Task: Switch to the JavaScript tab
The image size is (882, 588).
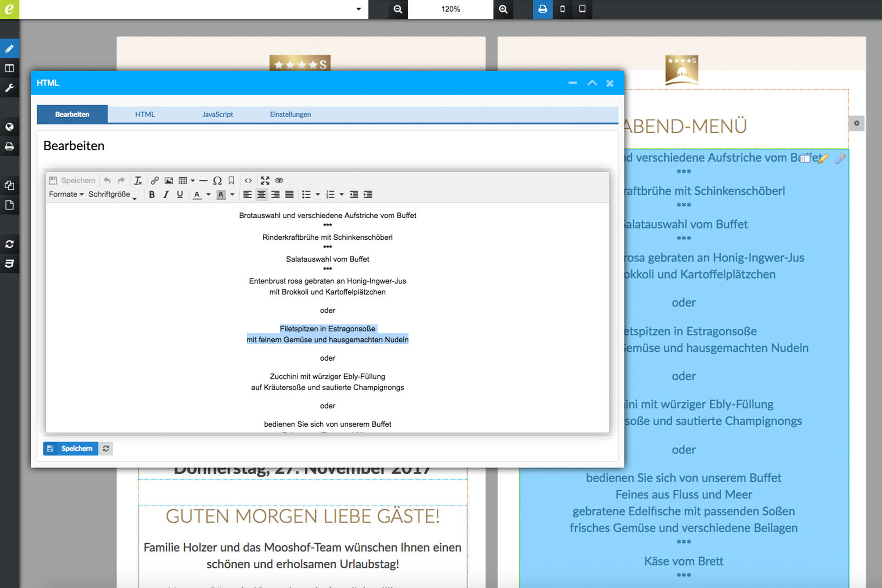Action: coord(218,114)
